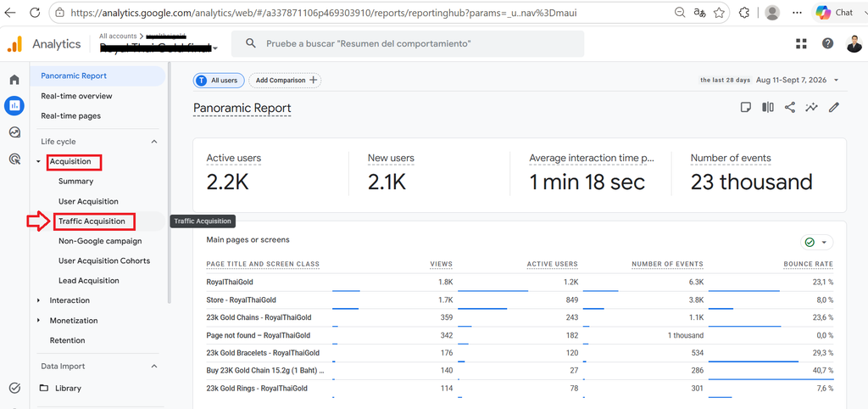Image resolution: width=868 pixels, height=409 pixels.
Task: Click the BOUNCE RATE column header
Action: point(808,264)
